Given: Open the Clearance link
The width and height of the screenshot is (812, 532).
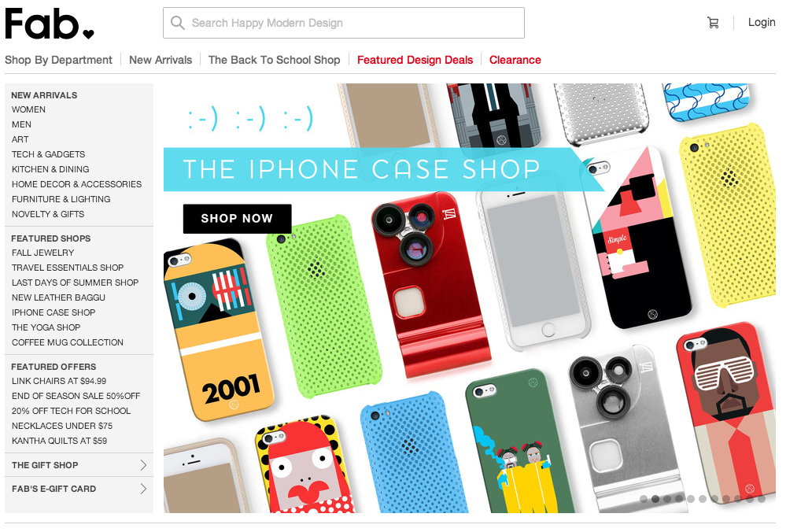Looking at the screenshot, I should coord(515,60).
